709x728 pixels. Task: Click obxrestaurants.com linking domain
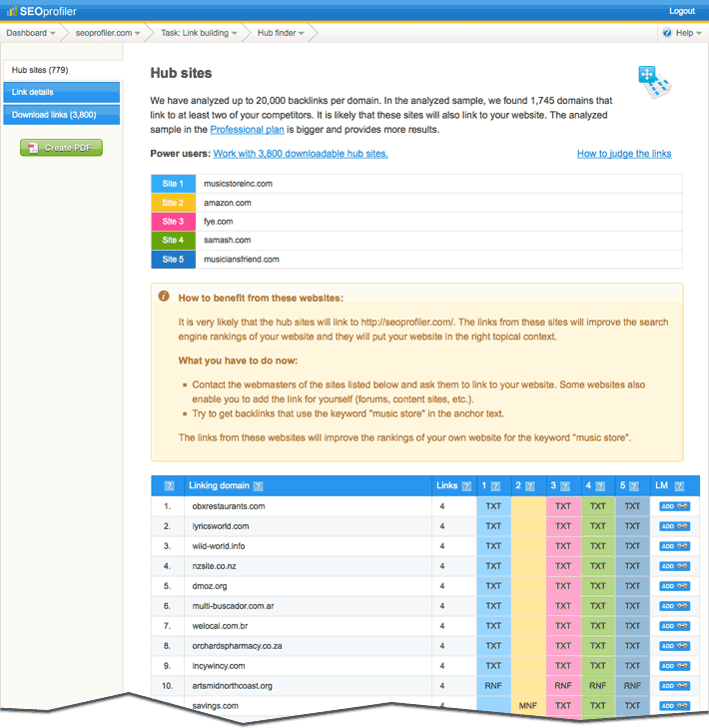tap(229, 506)
